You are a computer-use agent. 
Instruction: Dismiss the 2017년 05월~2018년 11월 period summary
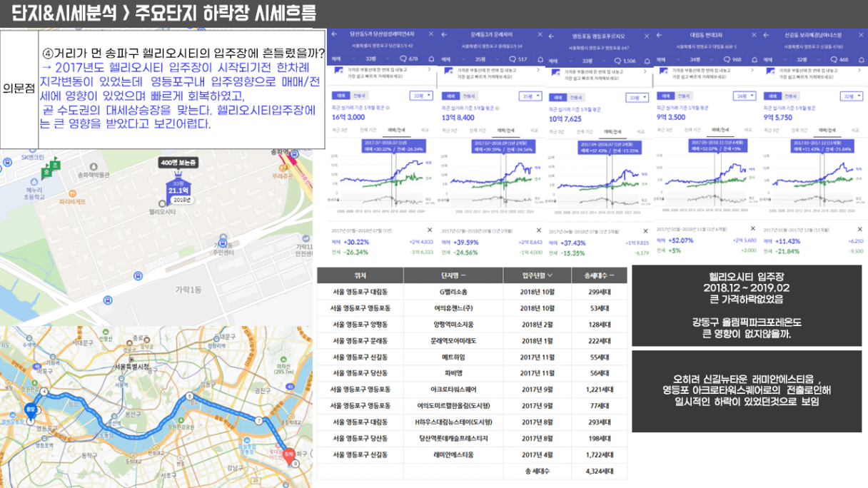pos(752,230)
